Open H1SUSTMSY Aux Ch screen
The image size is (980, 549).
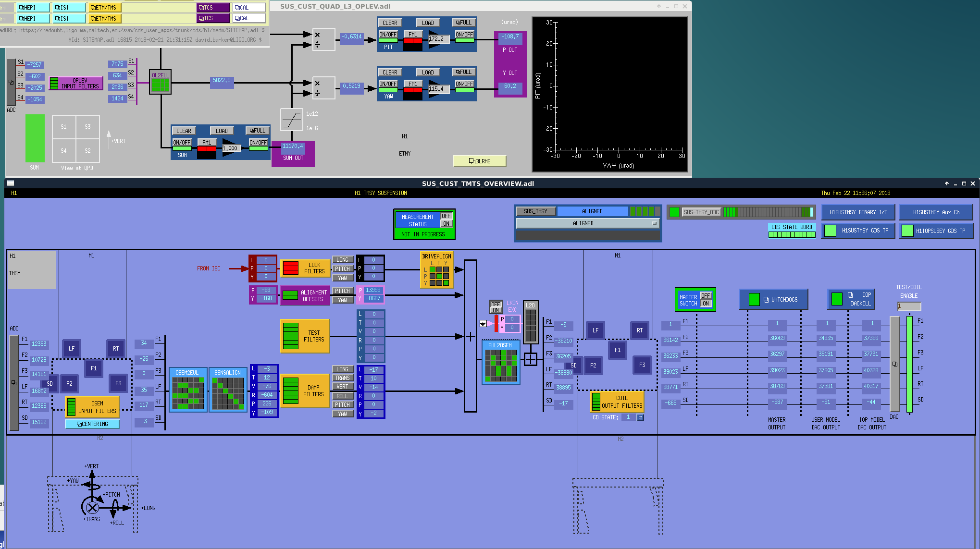pyautogui.click(x=936, y=212)
